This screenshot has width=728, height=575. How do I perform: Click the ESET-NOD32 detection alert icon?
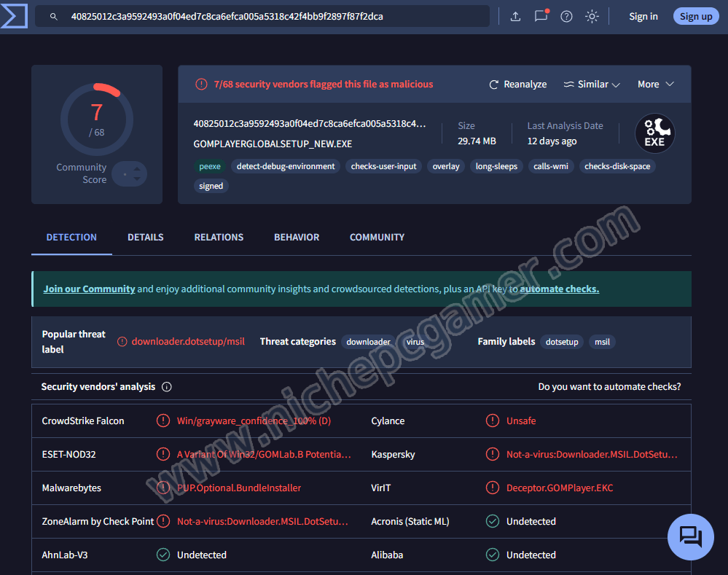163,454
